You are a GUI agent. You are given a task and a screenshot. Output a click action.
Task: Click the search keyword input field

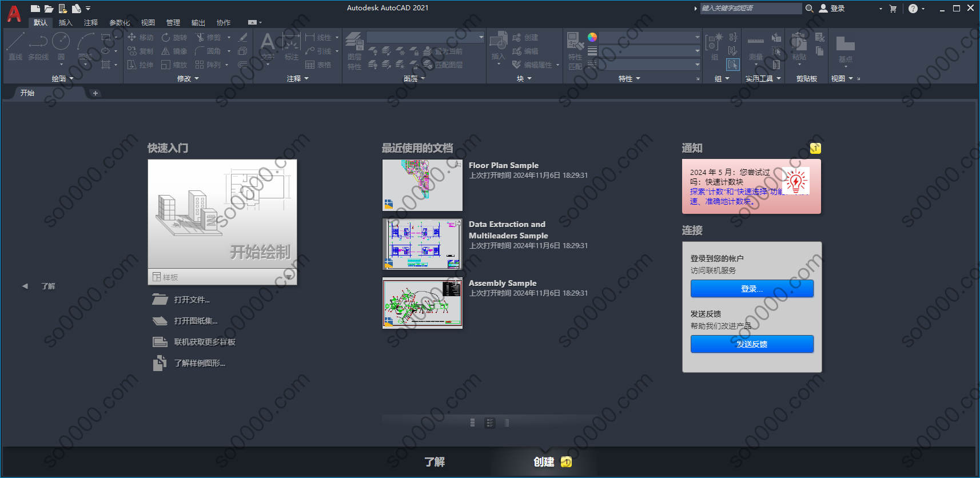(751, 9)
